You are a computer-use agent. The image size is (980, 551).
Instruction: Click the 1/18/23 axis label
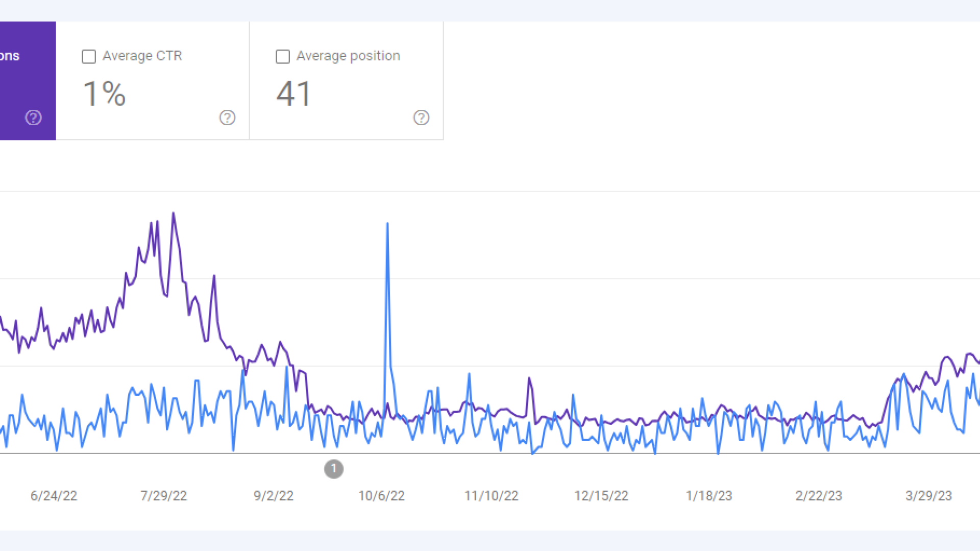(x=709, y=495)
